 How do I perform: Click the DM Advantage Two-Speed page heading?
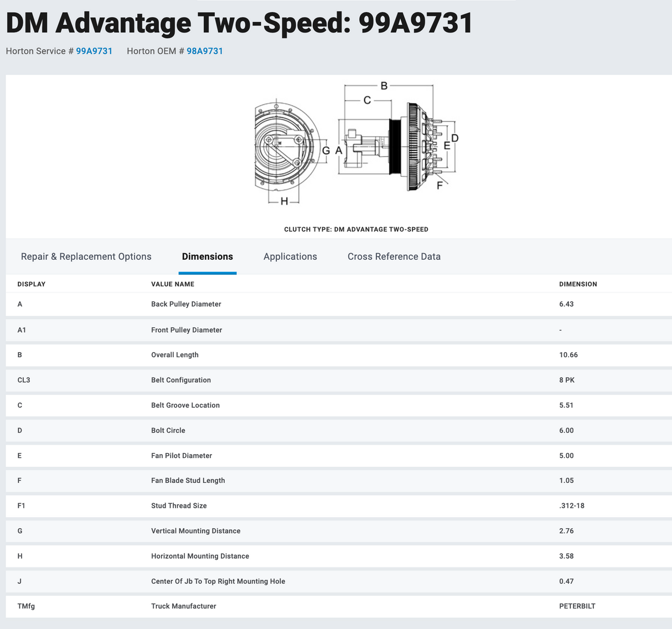pos(239,23)
